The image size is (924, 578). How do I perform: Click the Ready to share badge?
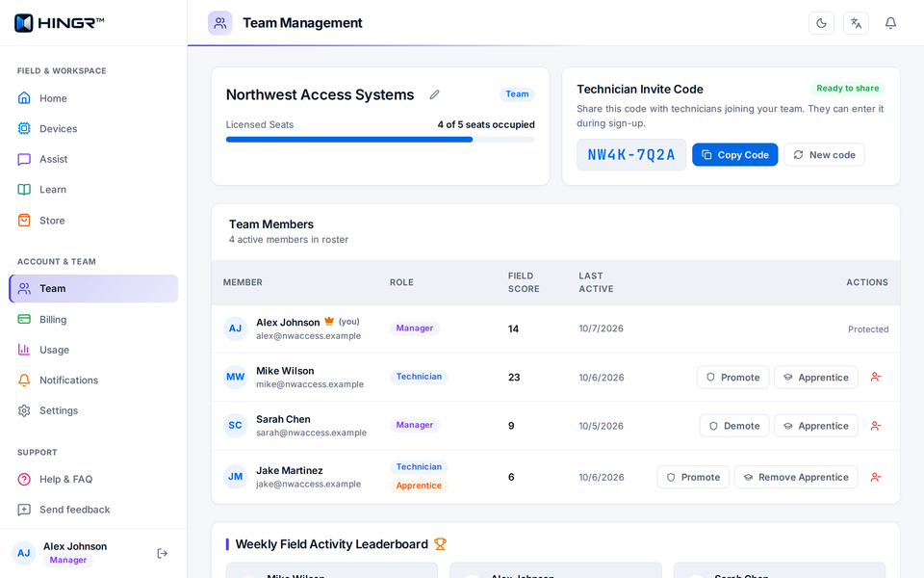coord(847,89)
